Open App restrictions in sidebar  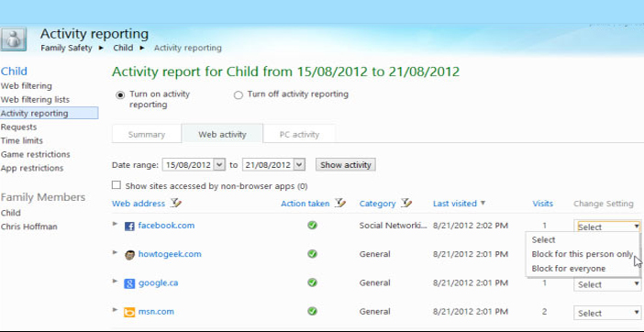(32, 168)
